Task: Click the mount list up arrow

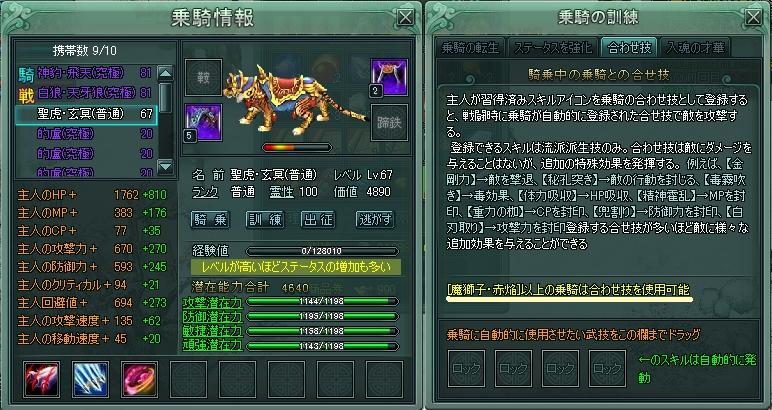Action: [165, 74]
